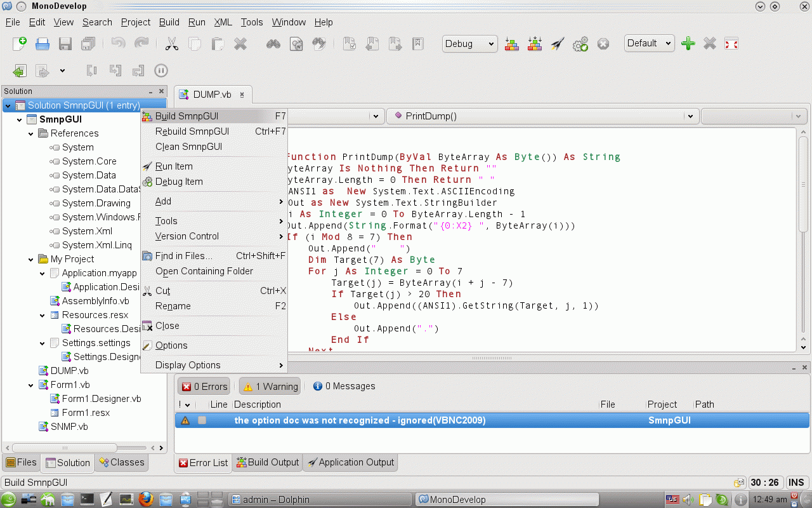Click the keyboard layout flag icon
This screenshot has width=812, height=508.
[x=672, y=500]
